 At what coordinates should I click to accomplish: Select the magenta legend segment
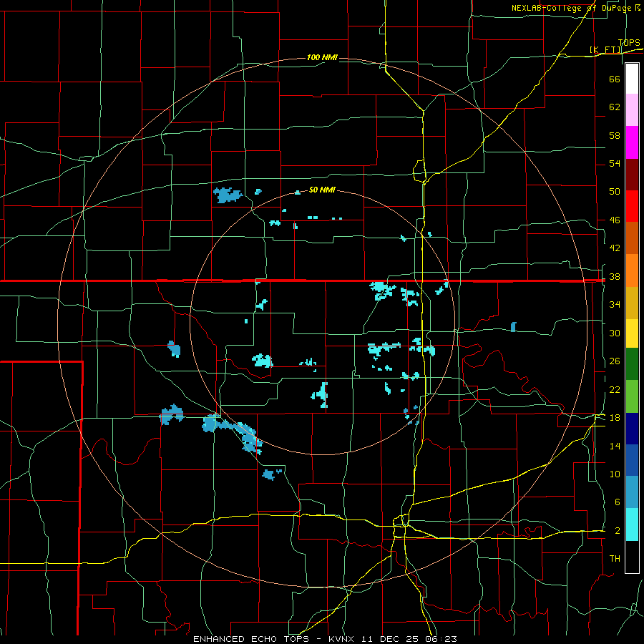tap(632, 142)
